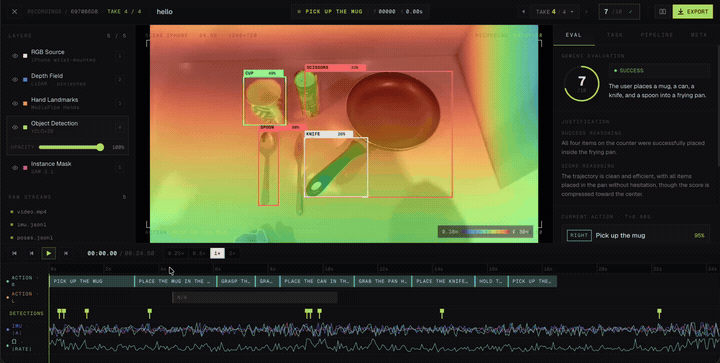Open the imu.jsonl raw stream

click(31, 225)
